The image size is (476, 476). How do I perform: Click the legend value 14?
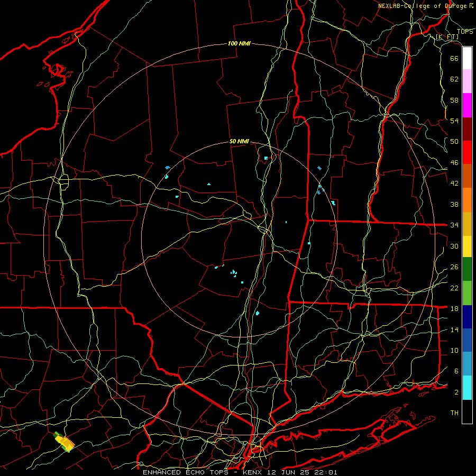[454, 329]
